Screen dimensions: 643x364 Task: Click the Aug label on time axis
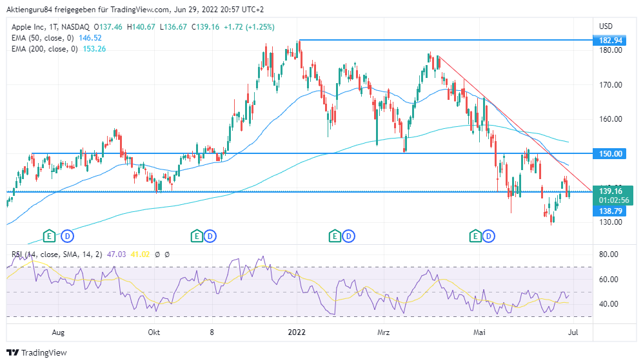coord(58,332)
